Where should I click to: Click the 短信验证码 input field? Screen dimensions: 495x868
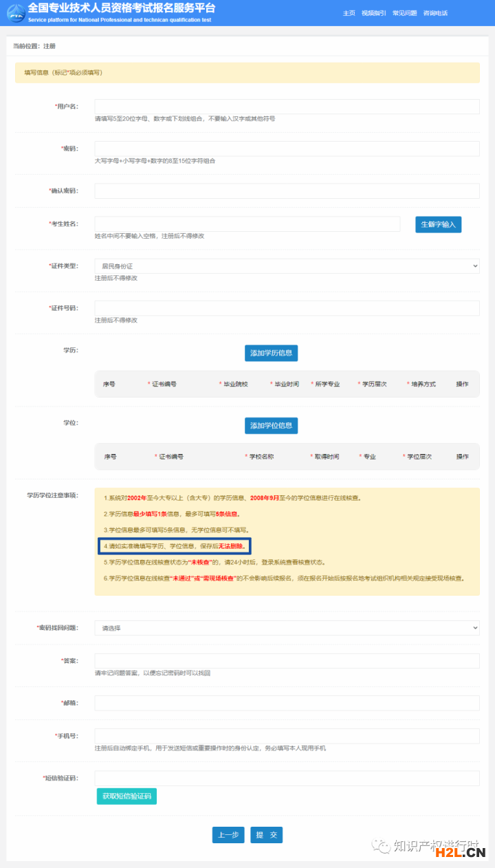pyautogui.click(x=287, y=778)
